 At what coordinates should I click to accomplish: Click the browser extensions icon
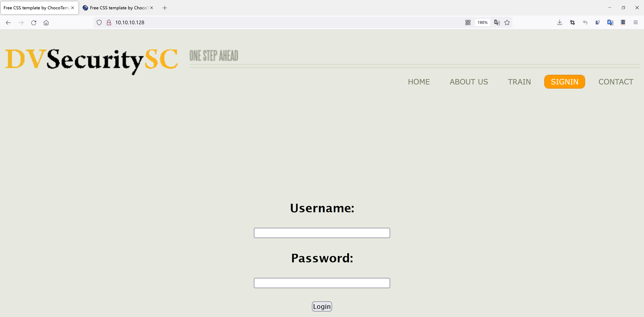(623, 23)
